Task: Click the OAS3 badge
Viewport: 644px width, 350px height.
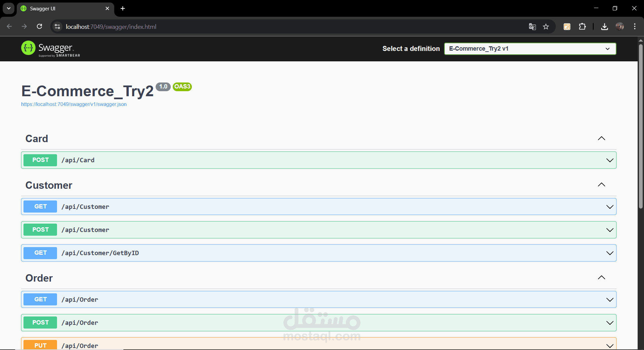Action: (182, 86)
